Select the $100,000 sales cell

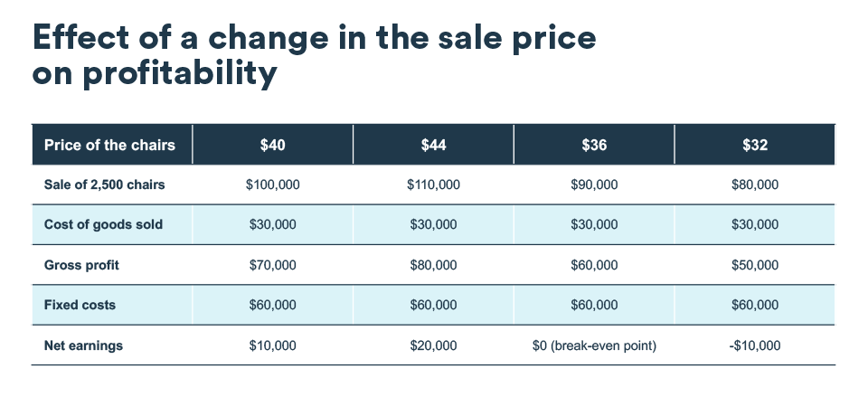(272, 185)
